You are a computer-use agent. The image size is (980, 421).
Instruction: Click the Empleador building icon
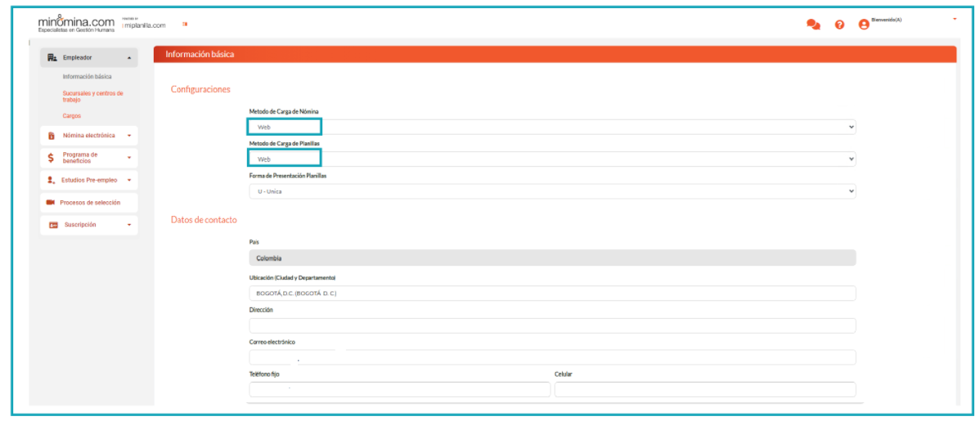52,58
